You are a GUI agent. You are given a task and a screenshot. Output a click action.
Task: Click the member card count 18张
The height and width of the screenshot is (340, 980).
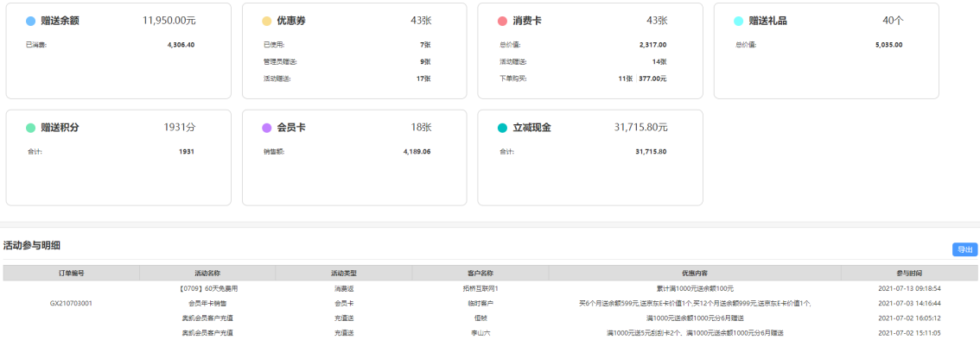pos(421,127)
